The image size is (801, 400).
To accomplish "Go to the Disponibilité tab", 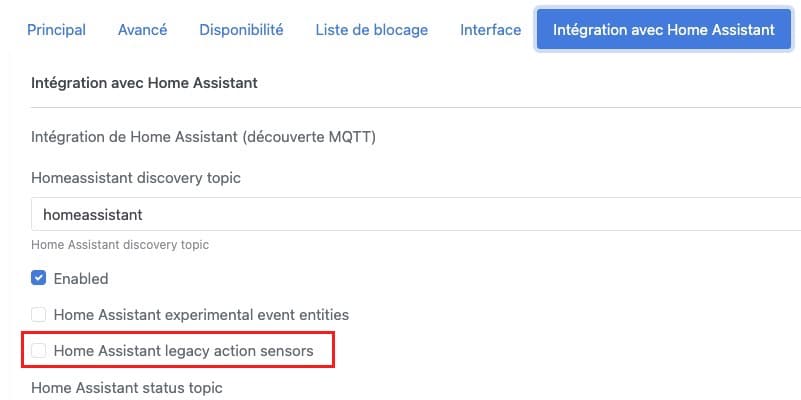I will [241, 30].
